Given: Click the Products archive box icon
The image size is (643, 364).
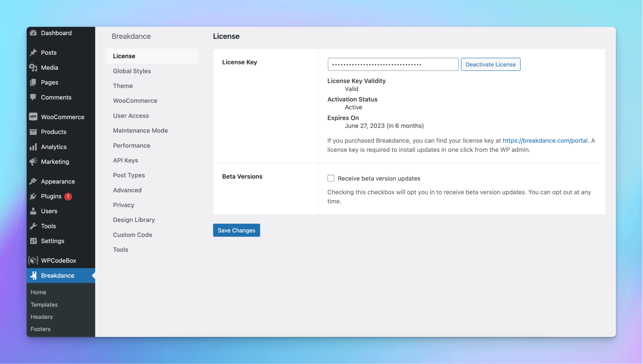Looking at the screenshot, I should [33, 132].
